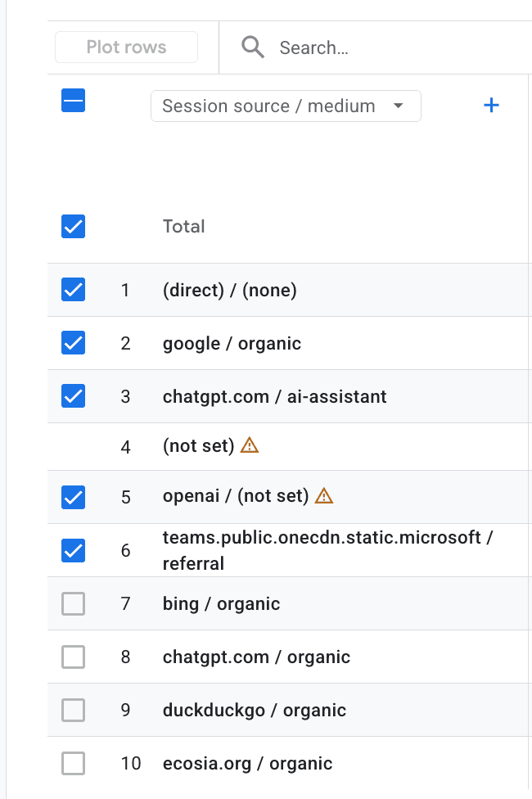Click teams.public.onecdn.static.microsoft / referral text
Screen dimensions: 532x799
pos(327,550)
